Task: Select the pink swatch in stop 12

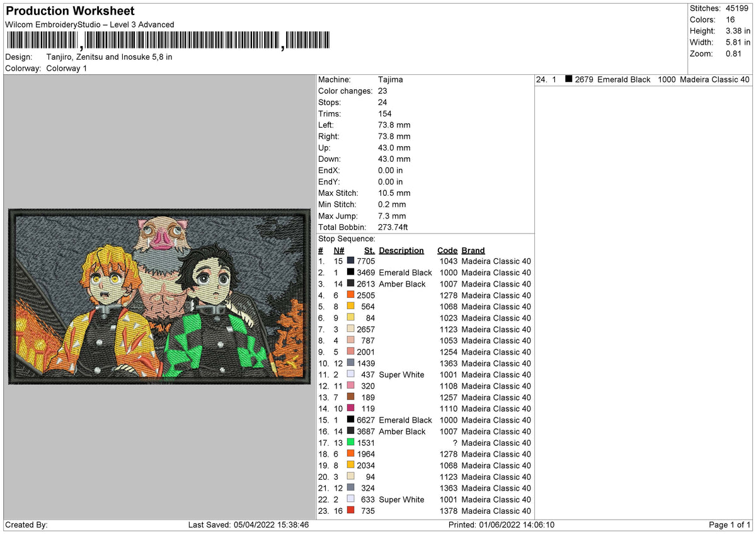Action: coord(350,386)
